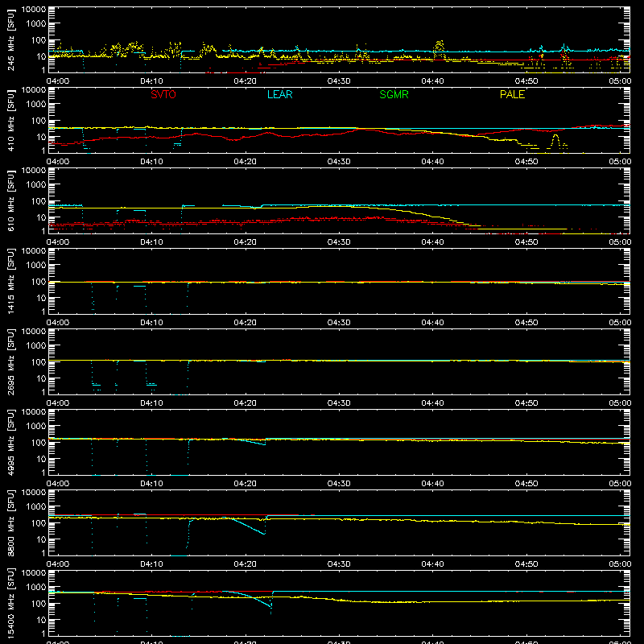Select the '15400 MHz [SFU]' axis title
Screen dimensions: 644x644
(10, 603)
